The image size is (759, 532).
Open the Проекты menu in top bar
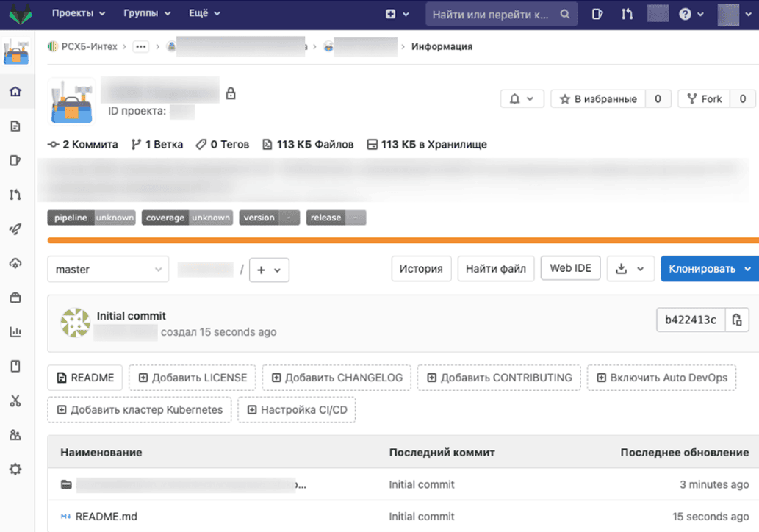point(79,14)
